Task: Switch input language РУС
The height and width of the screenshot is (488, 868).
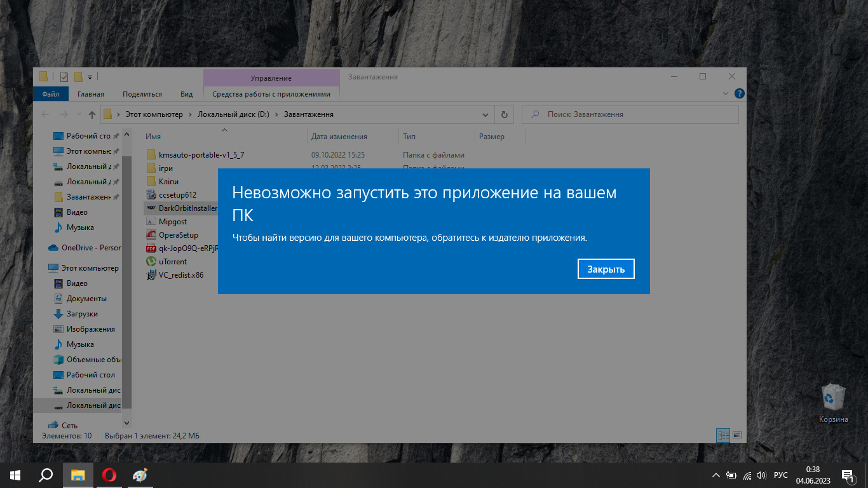Action: click(781, 475)
